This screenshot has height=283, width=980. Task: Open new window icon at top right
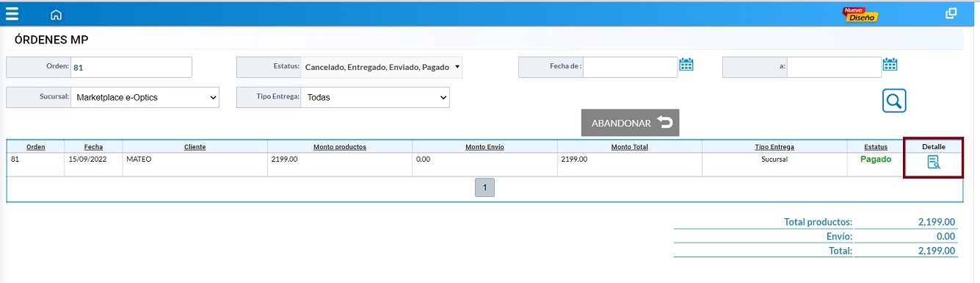point(951,13)
